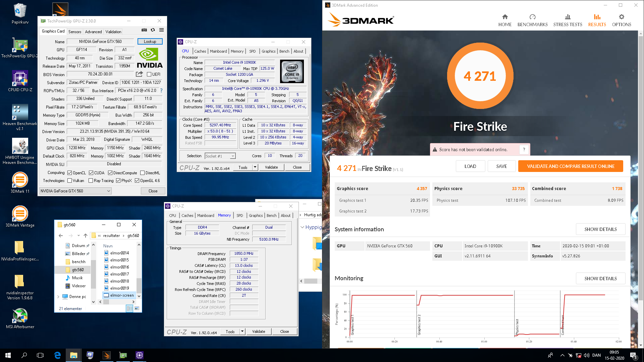Click GPU-Z refresh icon

point(153,30)
